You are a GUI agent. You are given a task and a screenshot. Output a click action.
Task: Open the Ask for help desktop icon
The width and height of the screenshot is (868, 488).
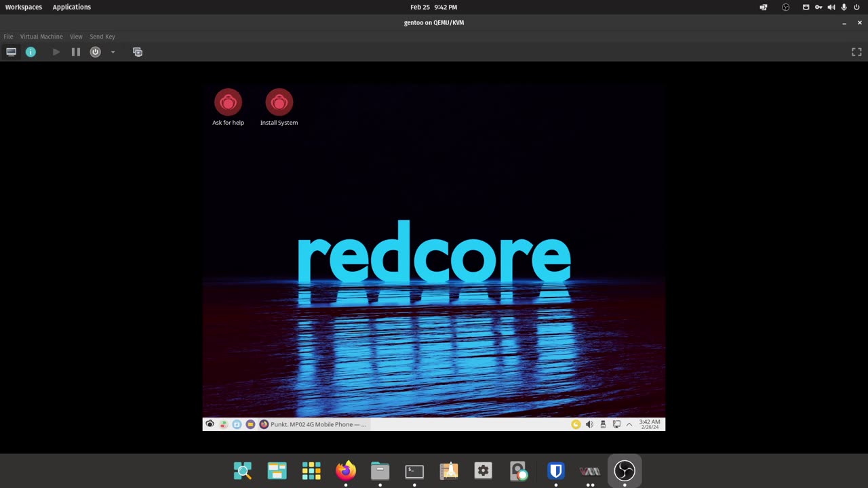coord(228,107)
